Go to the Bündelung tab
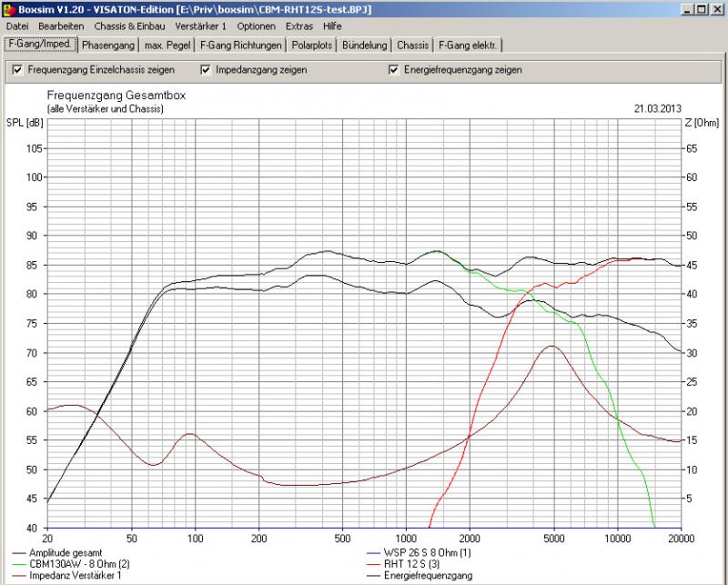 [x=367, y=45]
